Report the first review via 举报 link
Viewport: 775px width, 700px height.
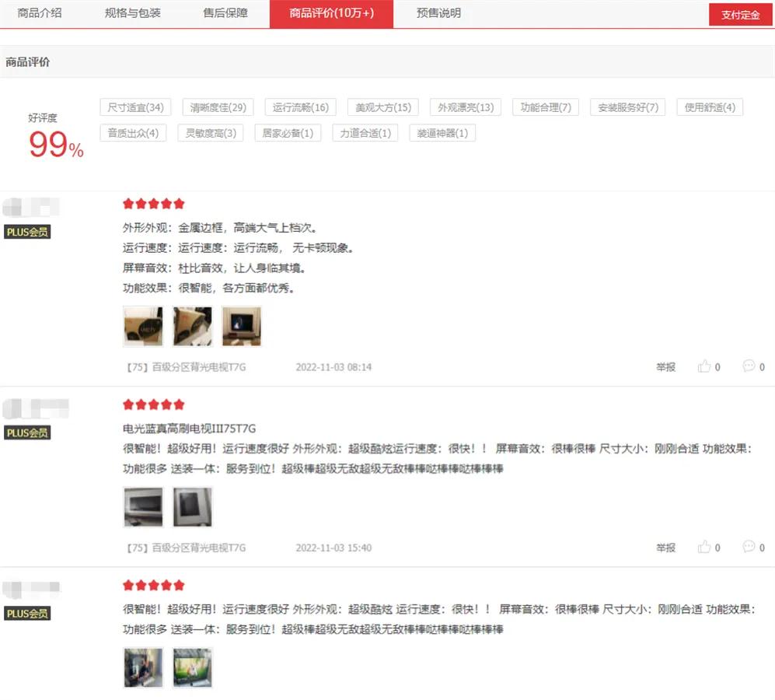(665, 366)
